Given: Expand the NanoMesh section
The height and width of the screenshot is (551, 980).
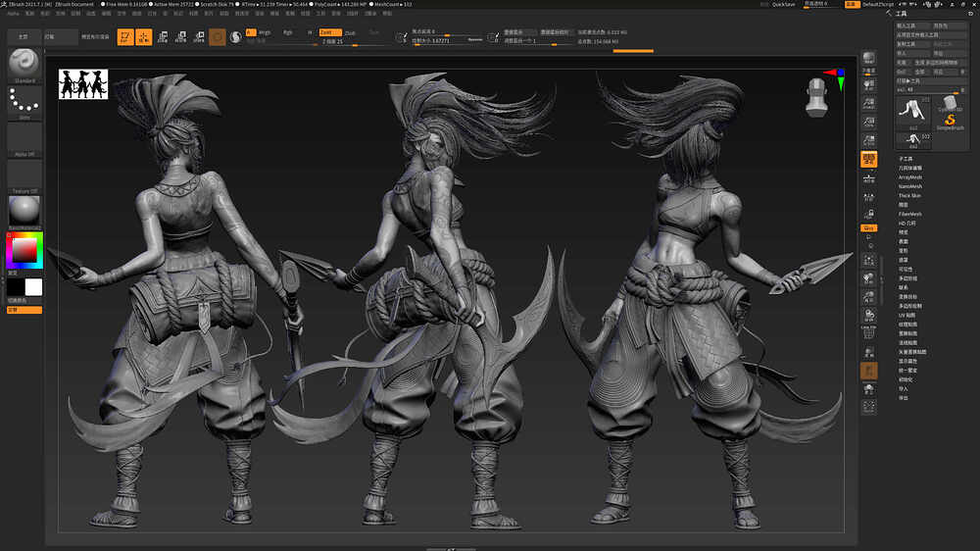Looking at the screenshot, I should click(x=910, y=186).
